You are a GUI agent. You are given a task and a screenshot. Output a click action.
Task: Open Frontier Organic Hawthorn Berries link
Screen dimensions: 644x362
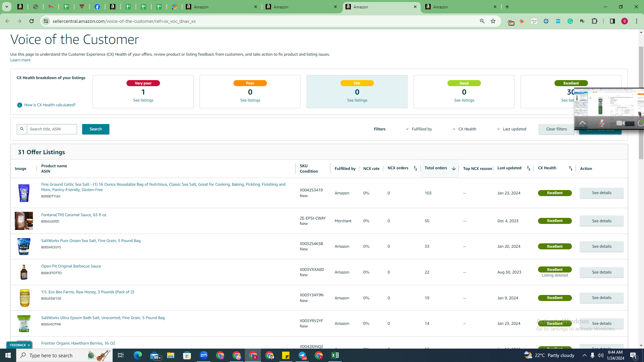click(78, 343)
